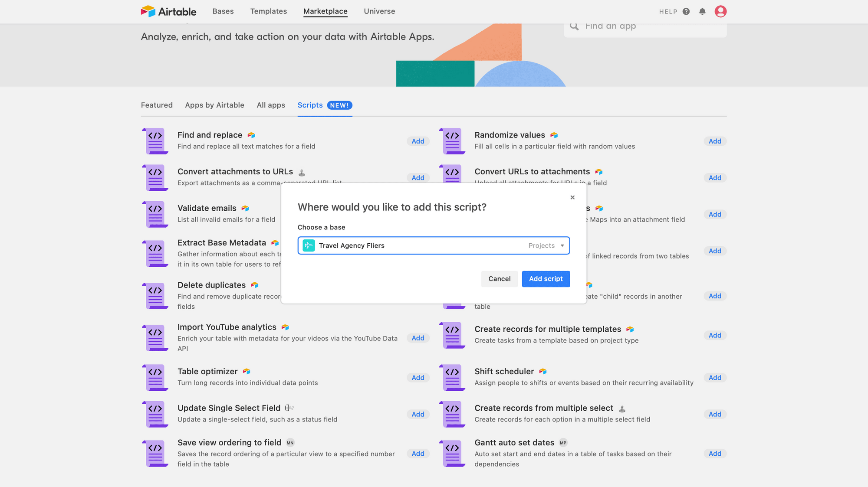The height and width of the screenshot is (487, 868).
Task: Click the Create records from multiple select icon
Action: pos(452,414)
